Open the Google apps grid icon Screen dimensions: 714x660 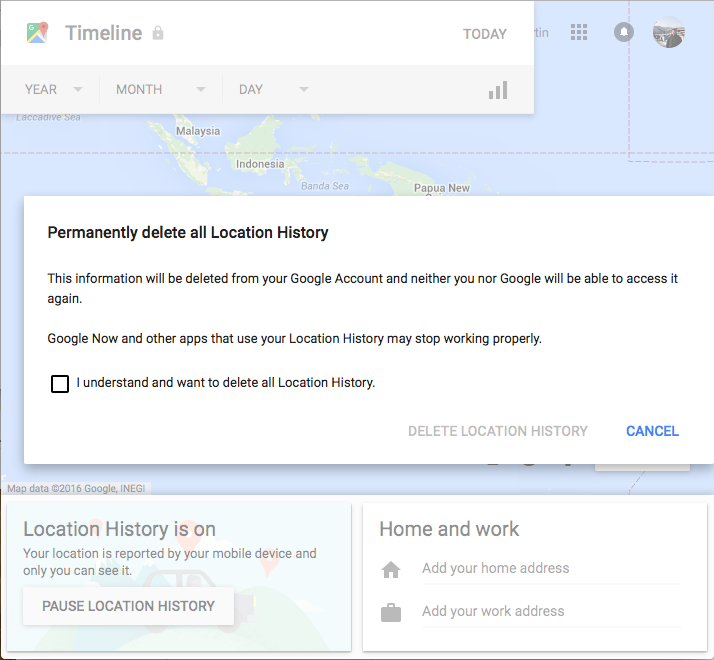[579, 32]
